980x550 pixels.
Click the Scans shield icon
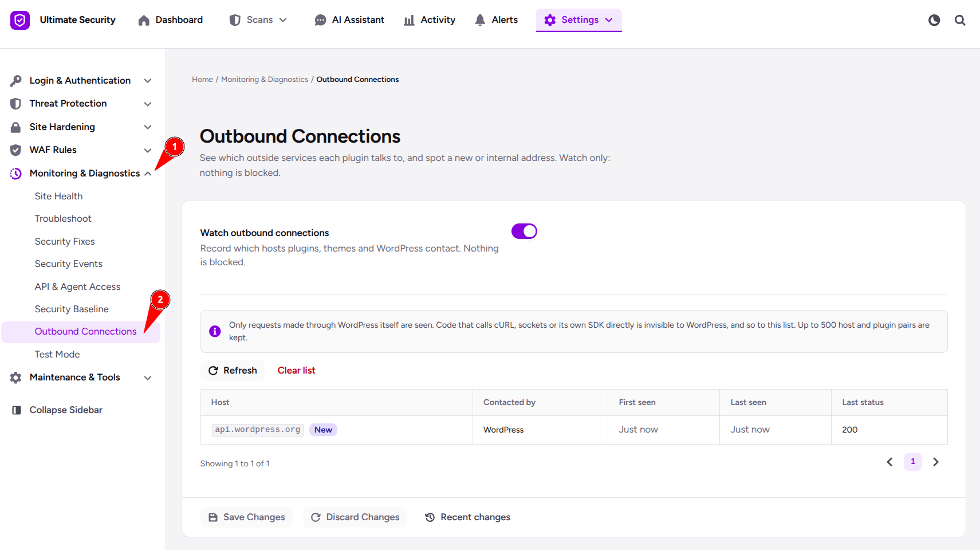coord(235,20)
